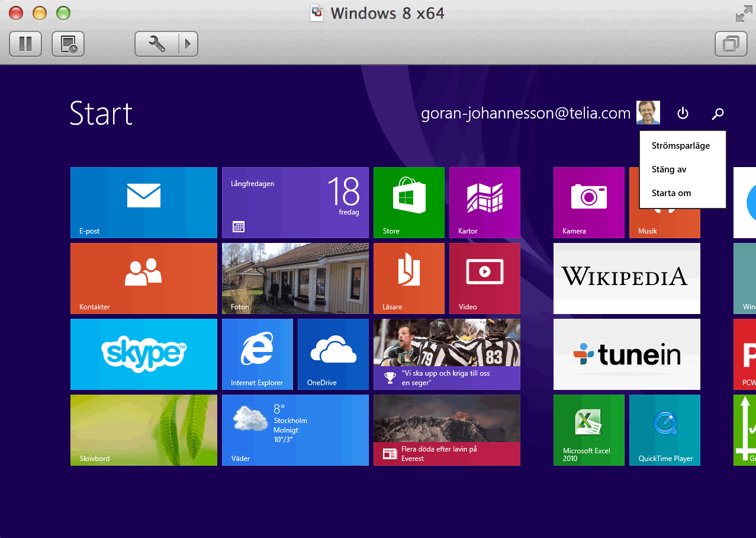The width and height of the screenshot is (756, 538).
Task: Launch the Skype tile
Action: [x=144, y=354]
